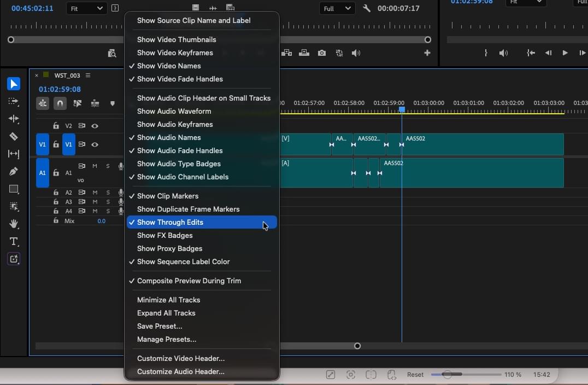This screenshot has width=588, height=385.
Task: Click the Mark Out bracket icon
Action: 486,53
